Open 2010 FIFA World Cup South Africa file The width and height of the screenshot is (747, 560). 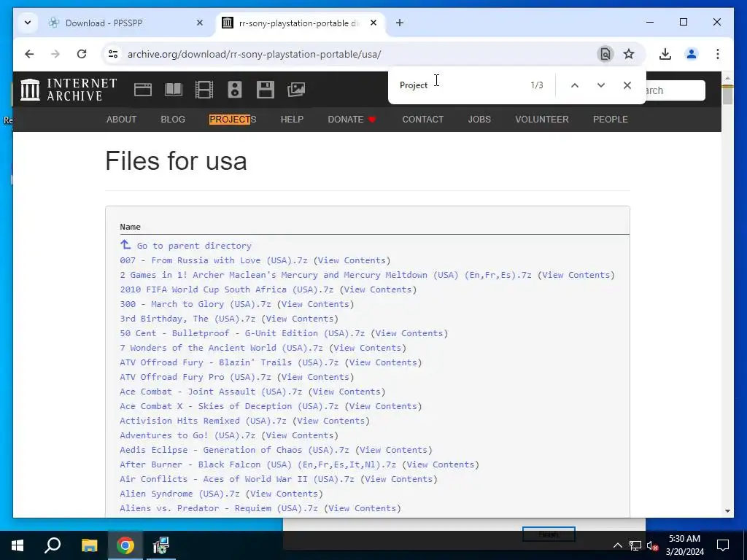pos(226,289)
